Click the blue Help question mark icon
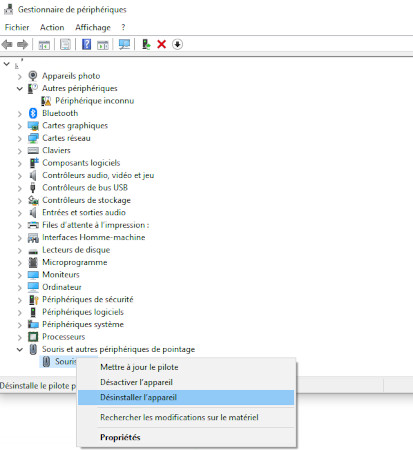The height and width of the screenshot is (450, 413). pos(86,44)
